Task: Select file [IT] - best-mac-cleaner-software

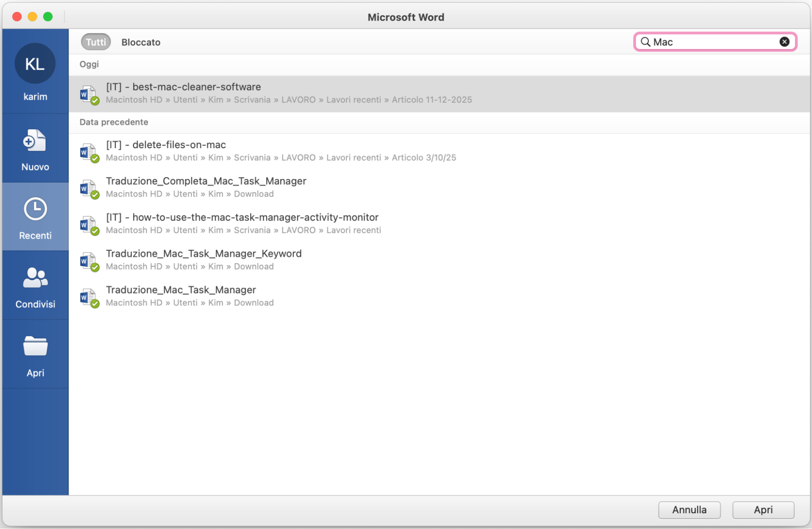Action: (x=439, y=94)
